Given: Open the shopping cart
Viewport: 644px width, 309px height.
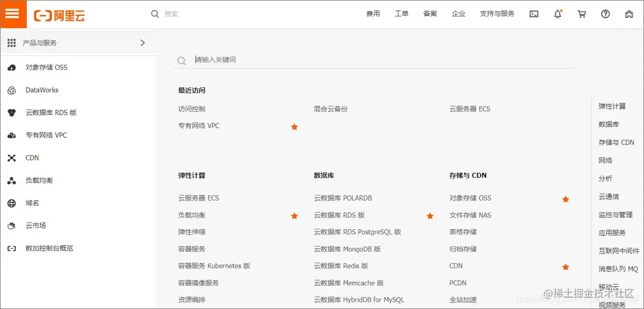Looking at the screenshot, I should [581, 14].
